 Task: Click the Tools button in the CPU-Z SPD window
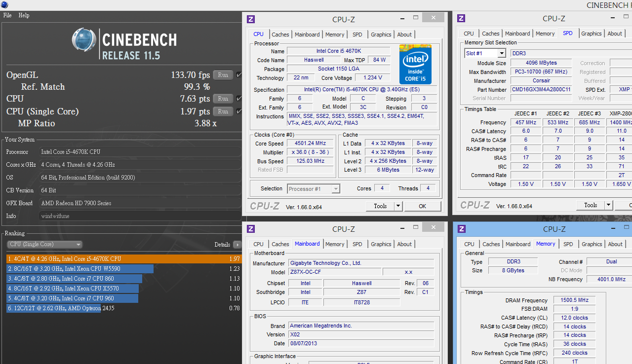pyautogui.click(x=591, y=205)
